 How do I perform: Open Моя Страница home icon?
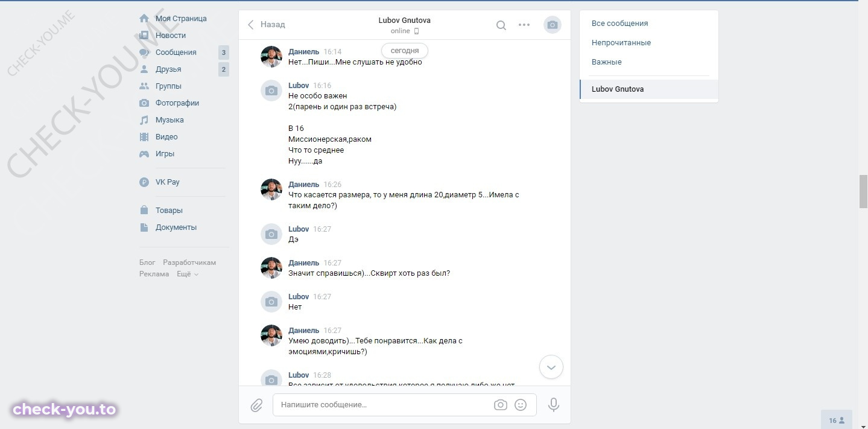coord(144,19)
